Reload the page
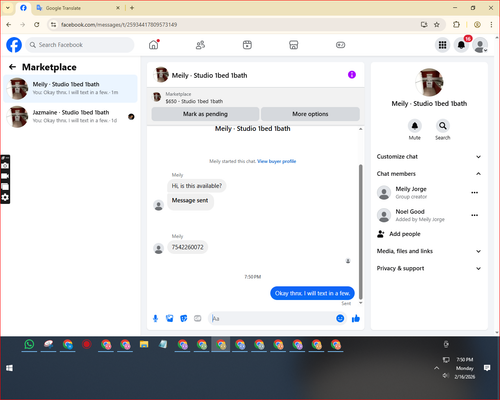Viewport: 500px width, 400px height. [x=37, y=24]
